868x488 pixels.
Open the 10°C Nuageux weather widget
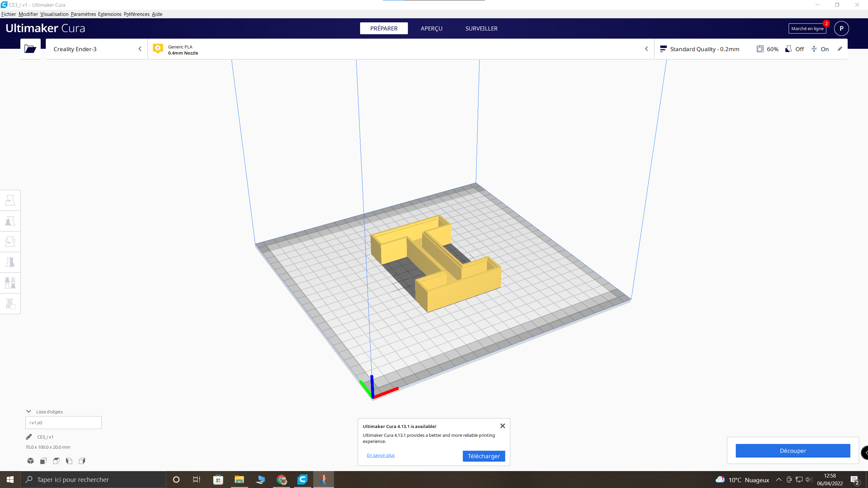[743, 480]
